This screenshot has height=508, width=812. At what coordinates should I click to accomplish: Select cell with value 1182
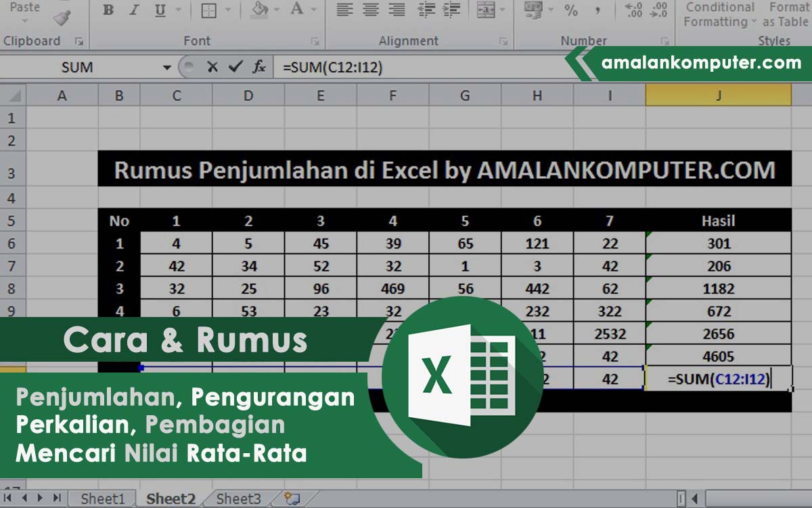pyautogui.click(x=719, y=289)
